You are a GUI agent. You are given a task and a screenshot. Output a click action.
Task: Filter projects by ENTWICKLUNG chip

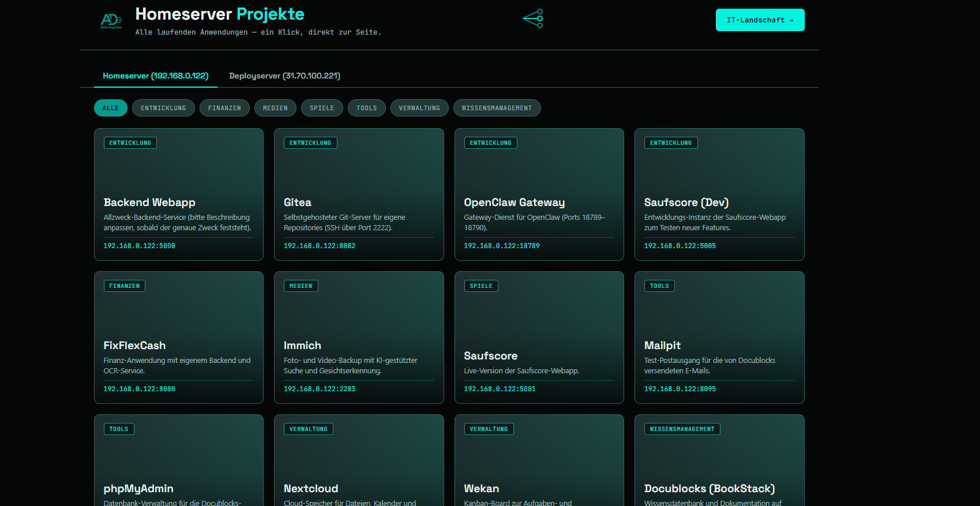[163, 108]
